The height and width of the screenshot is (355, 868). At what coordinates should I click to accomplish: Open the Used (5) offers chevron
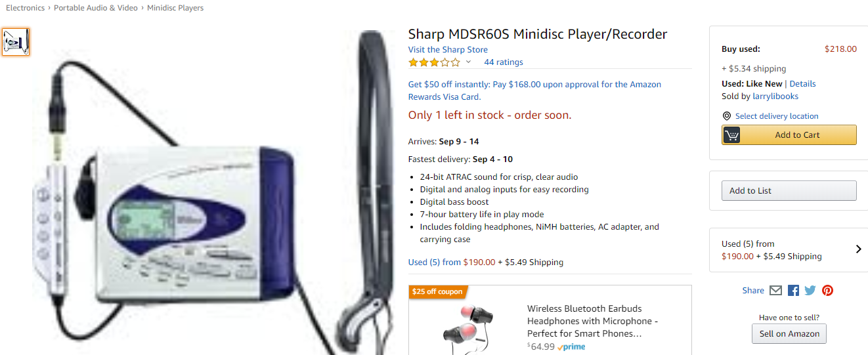(x=858, y=249)
